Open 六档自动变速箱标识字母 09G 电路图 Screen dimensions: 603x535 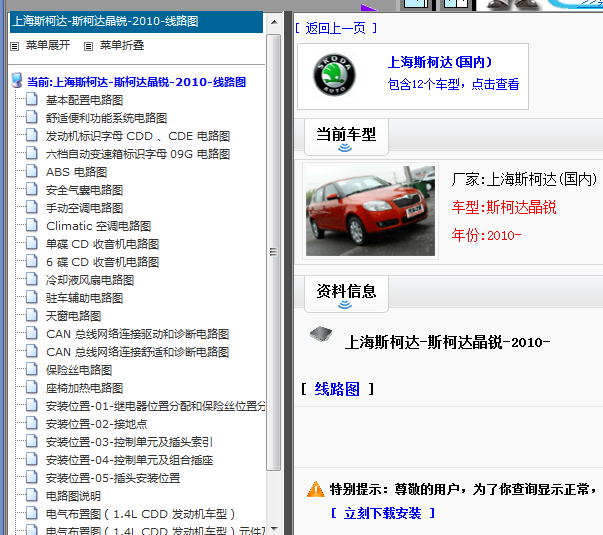(138, 154)
